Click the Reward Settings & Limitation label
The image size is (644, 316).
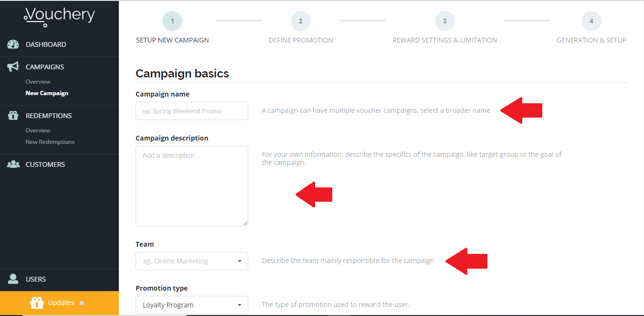445,40
